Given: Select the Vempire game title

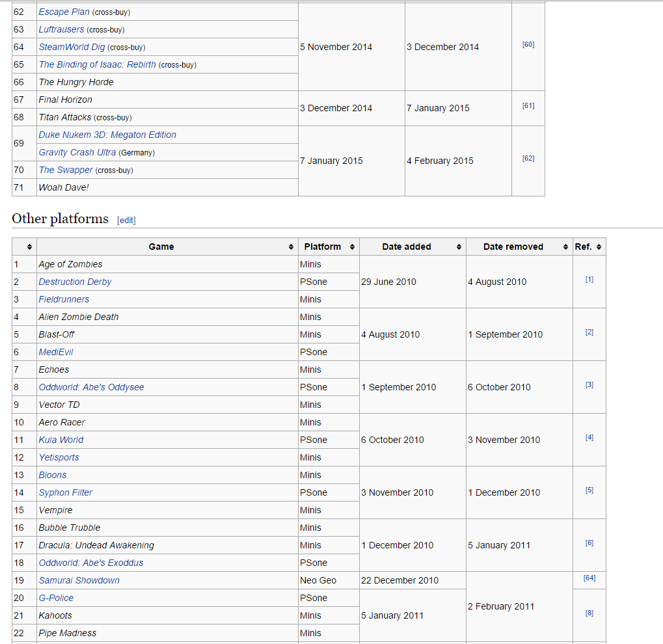Looking at the screenshot, I should [55, 510].
